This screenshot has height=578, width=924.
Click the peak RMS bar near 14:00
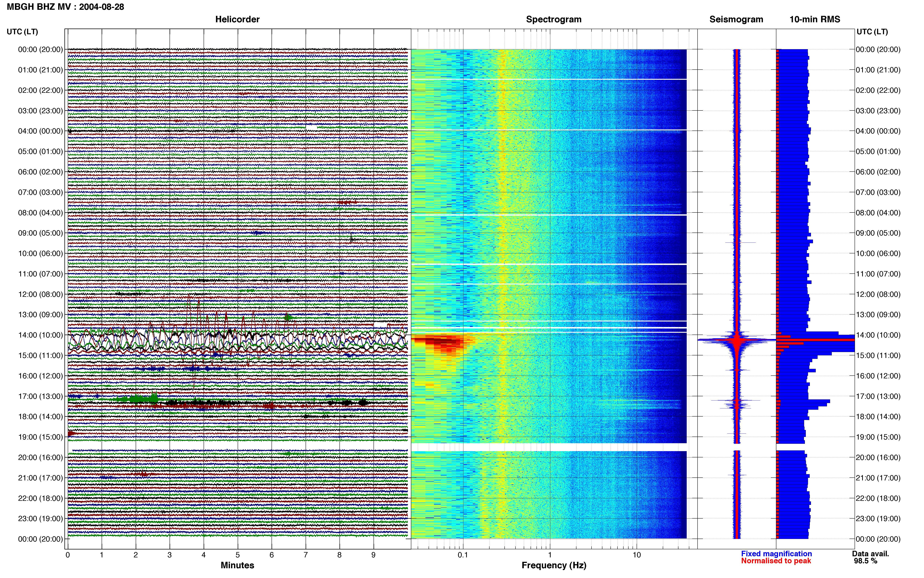(816, 340)
